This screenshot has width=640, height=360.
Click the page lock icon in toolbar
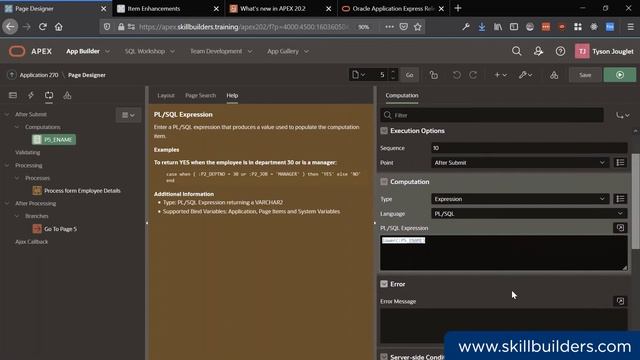click(433, 75)
